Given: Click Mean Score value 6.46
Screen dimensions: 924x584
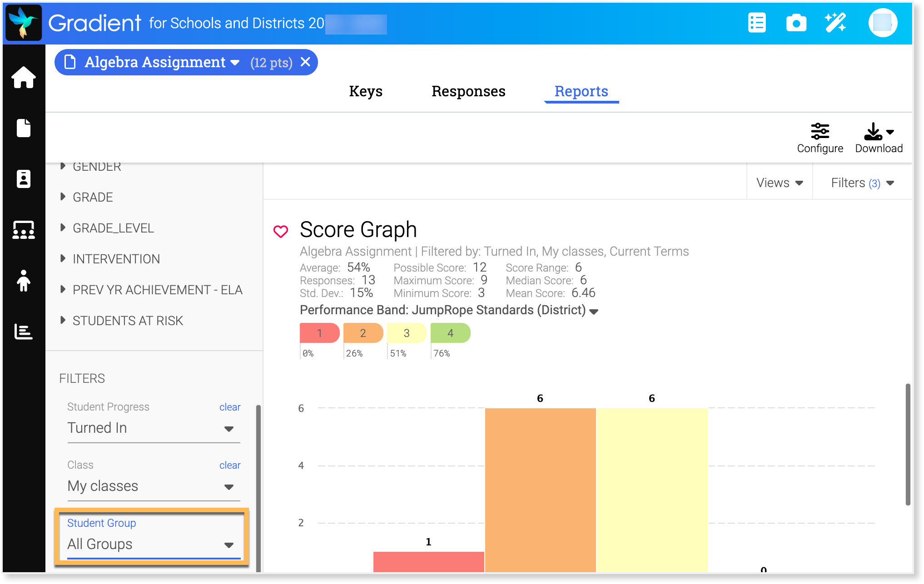Looking at the screenshot, I should point(583,293).
